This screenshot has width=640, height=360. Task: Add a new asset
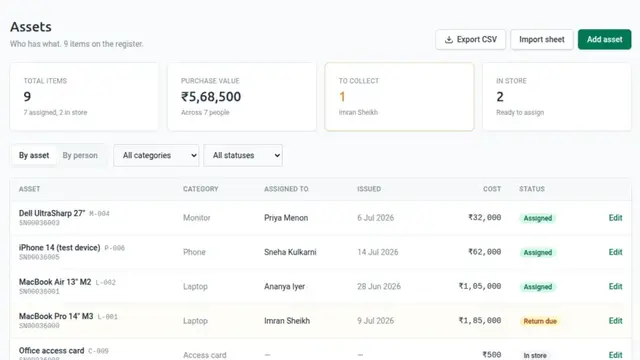(x=604, y=40)
